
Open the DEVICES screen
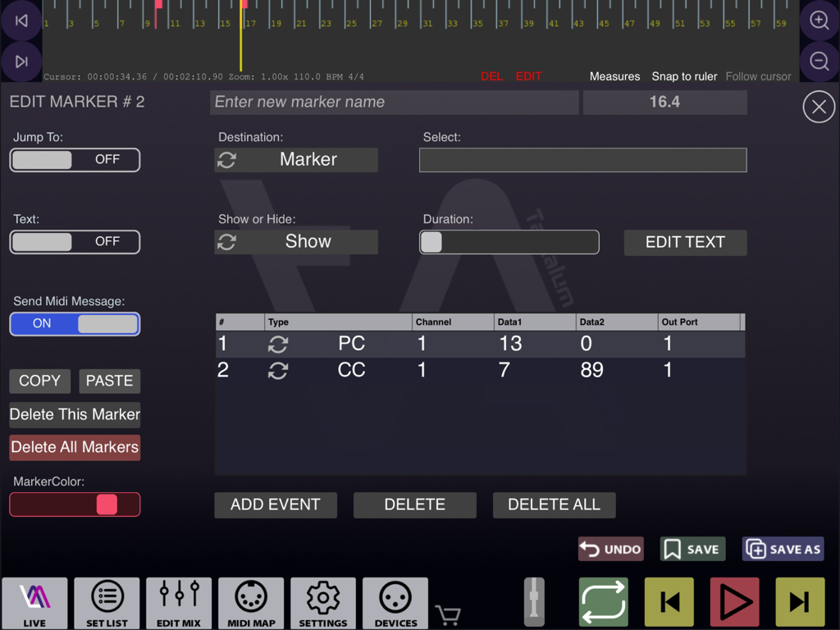(395, 603)
